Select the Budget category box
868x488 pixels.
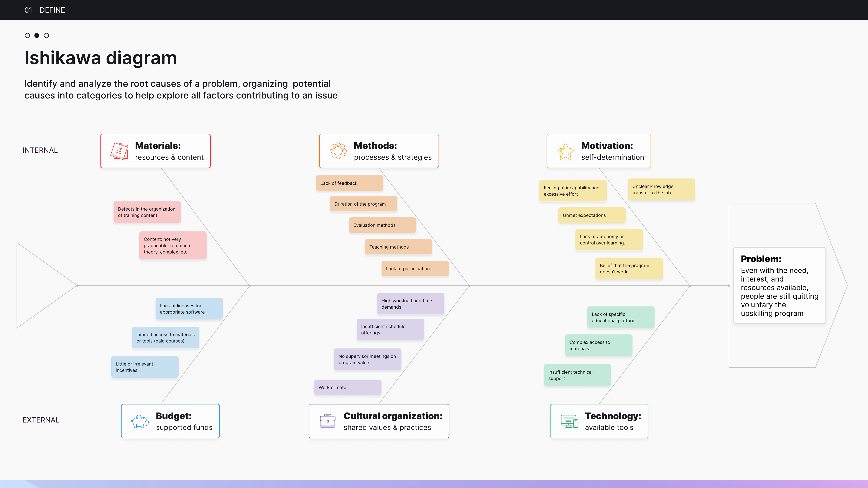click(170, 421)
